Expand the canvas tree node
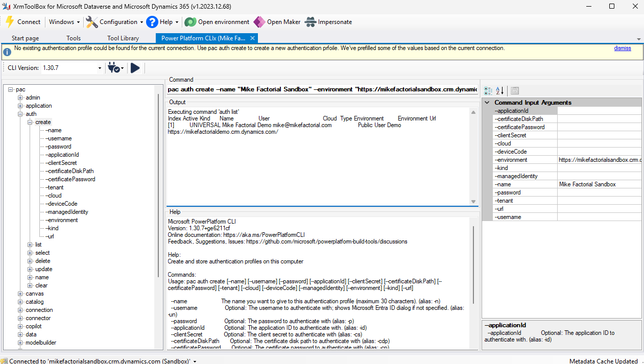The width and height of the screenshot is (644, 364). pyautogui.click(x=20, y=294)
